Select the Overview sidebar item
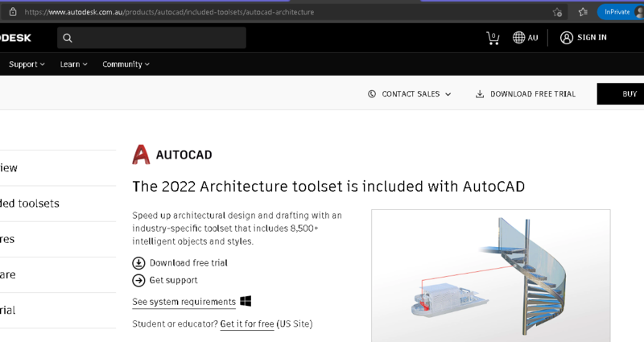 9,168
